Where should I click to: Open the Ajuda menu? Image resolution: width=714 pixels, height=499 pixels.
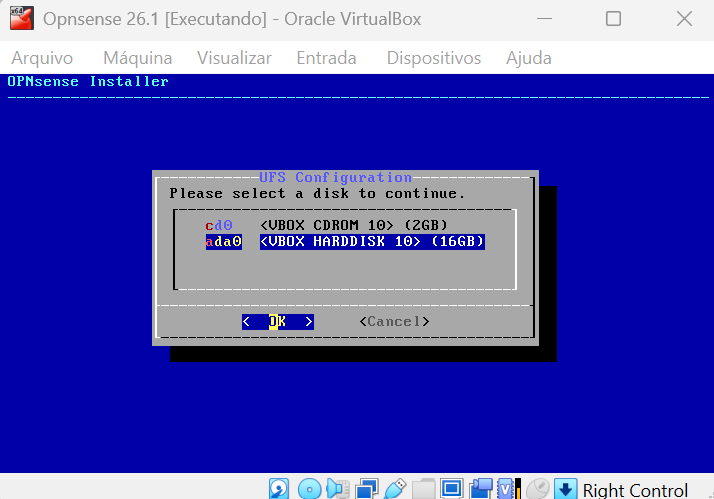[x=529, y=58]
